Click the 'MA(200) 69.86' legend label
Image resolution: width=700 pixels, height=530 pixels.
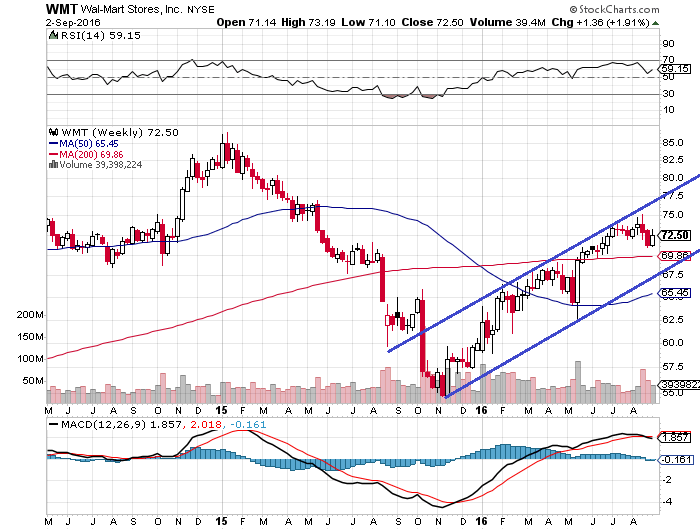point(92,154)
